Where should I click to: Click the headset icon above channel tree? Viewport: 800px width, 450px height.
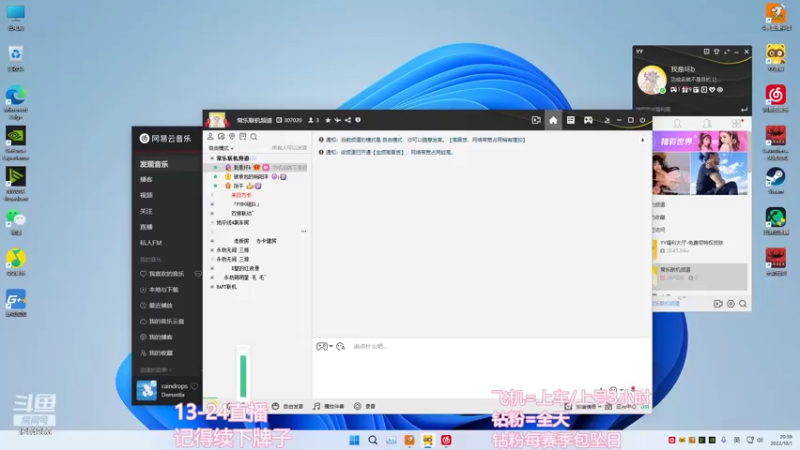(x=221, y=137)
